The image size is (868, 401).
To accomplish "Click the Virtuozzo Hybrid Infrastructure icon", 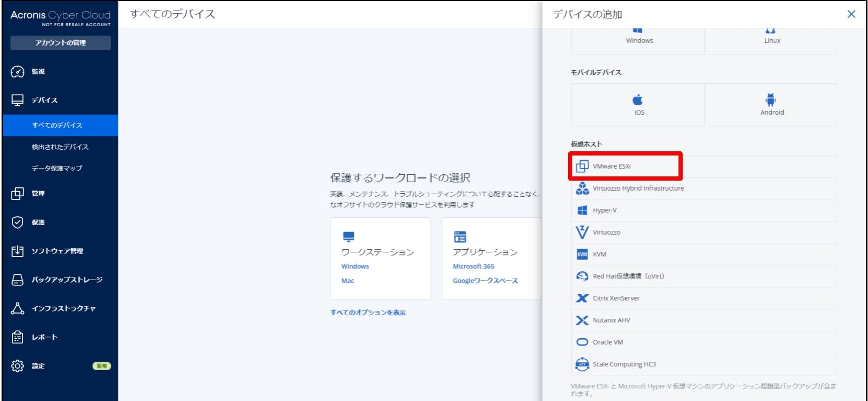I will click(582, 188).
